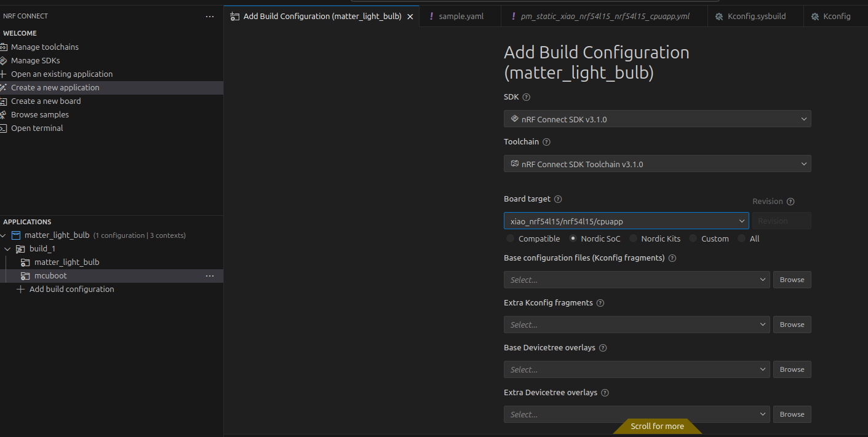Open the Board target dropdown
Viewport: 868px width, 437px height.
(x=626, y=221)
